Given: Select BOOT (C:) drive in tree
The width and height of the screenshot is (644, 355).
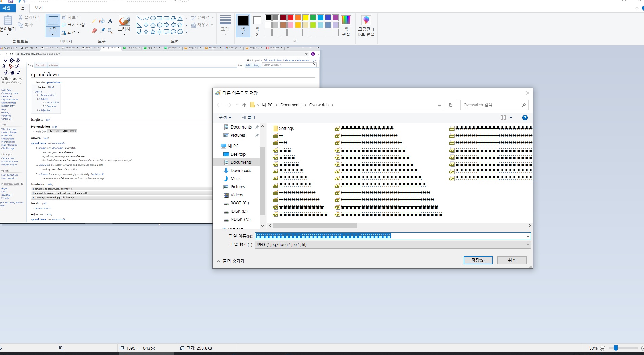Looking at the screenshot, I should pyautogui.click(x=239, y=203).
